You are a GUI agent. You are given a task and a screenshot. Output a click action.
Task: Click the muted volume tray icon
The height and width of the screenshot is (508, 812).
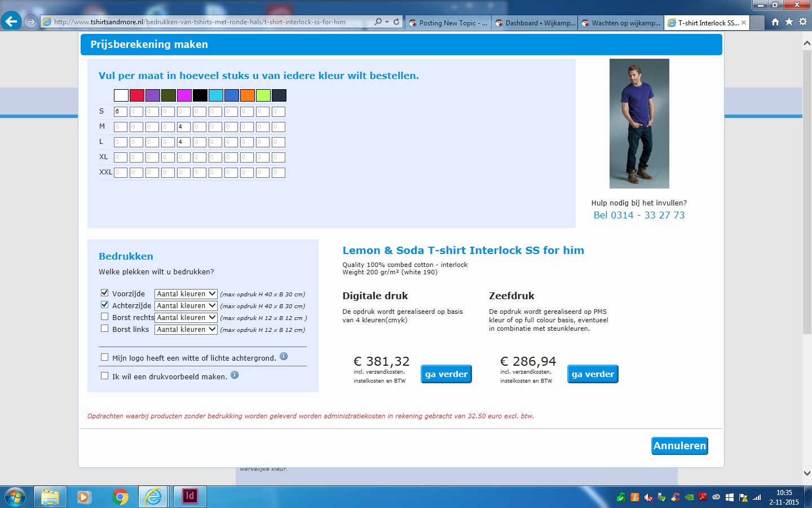(648, 497)
